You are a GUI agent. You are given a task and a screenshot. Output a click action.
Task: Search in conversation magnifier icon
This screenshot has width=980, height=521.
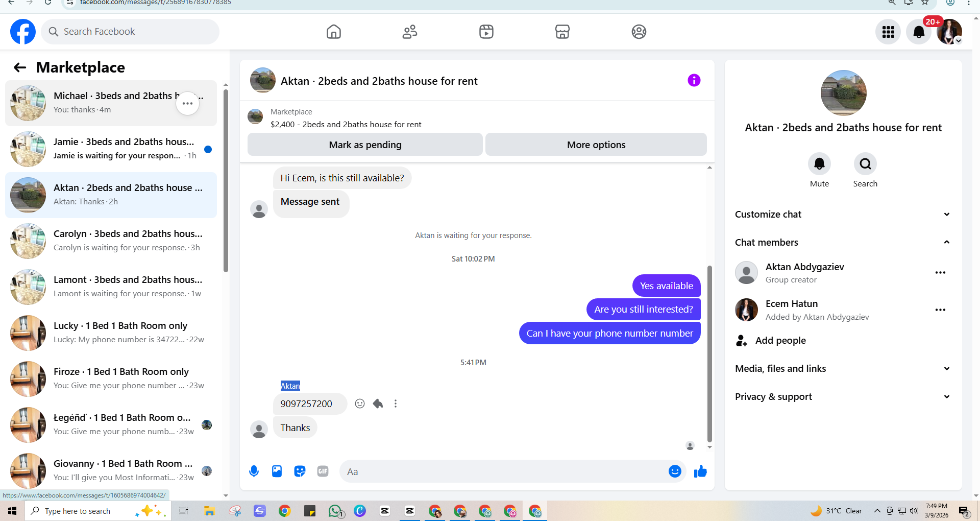(865, 164)
